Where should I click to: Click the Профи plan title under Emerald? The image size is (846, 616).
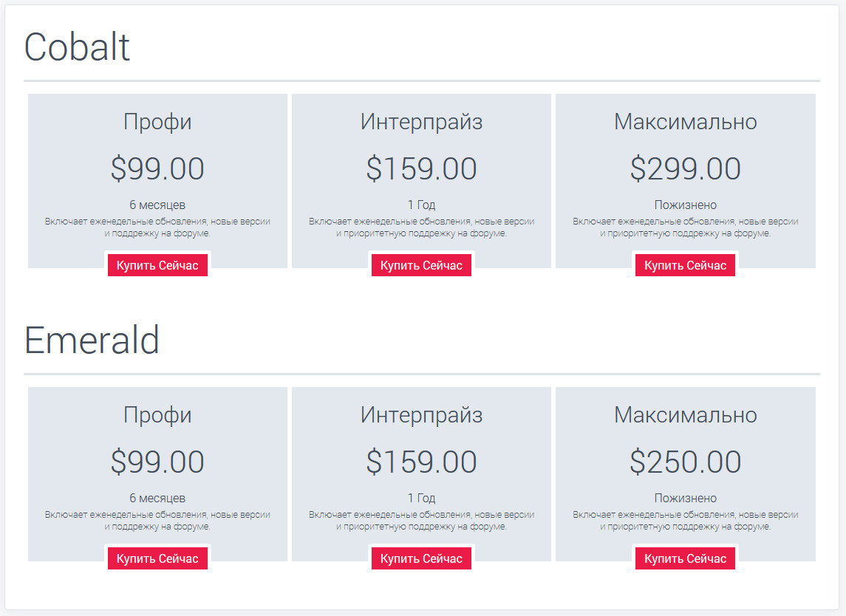pyautogui.click(x=157, y=415)
